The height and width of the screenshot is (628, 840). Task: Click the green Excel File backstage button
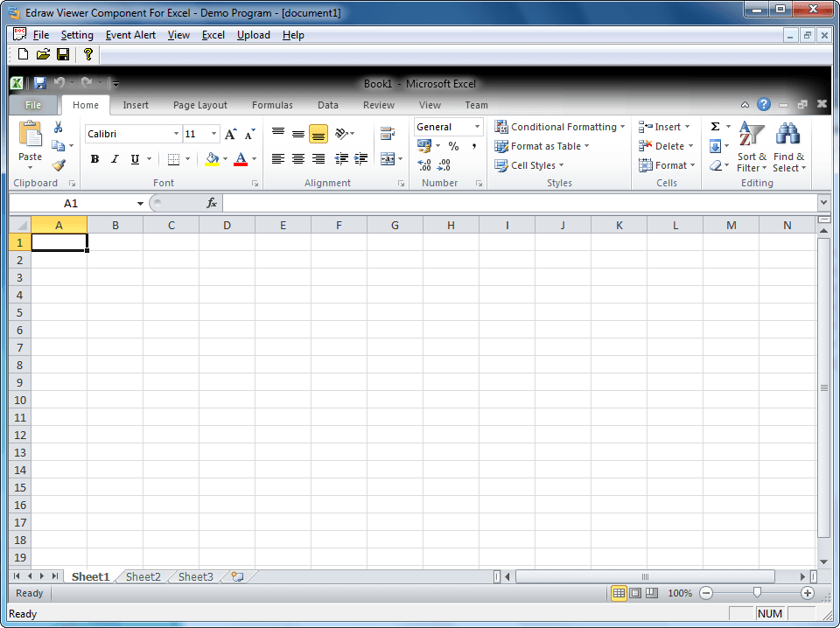click(33, 105)
